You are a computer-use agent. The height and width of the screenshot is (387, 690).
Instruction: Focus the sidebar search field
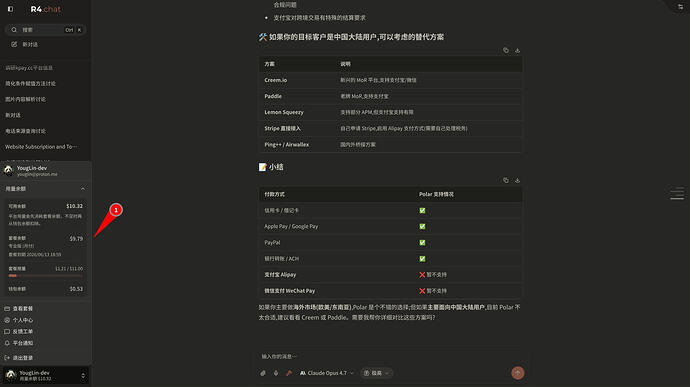pos(45,30)
